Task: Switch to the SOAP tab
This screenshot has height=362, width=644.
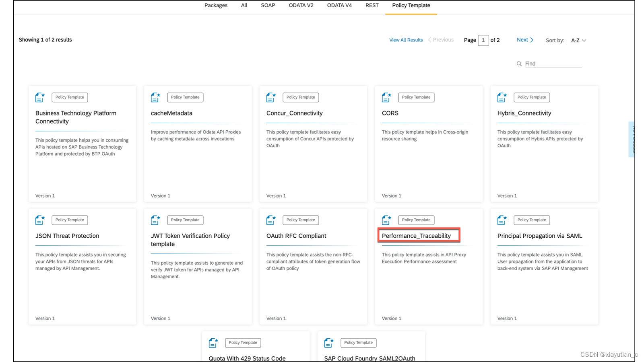Action: 268,5
